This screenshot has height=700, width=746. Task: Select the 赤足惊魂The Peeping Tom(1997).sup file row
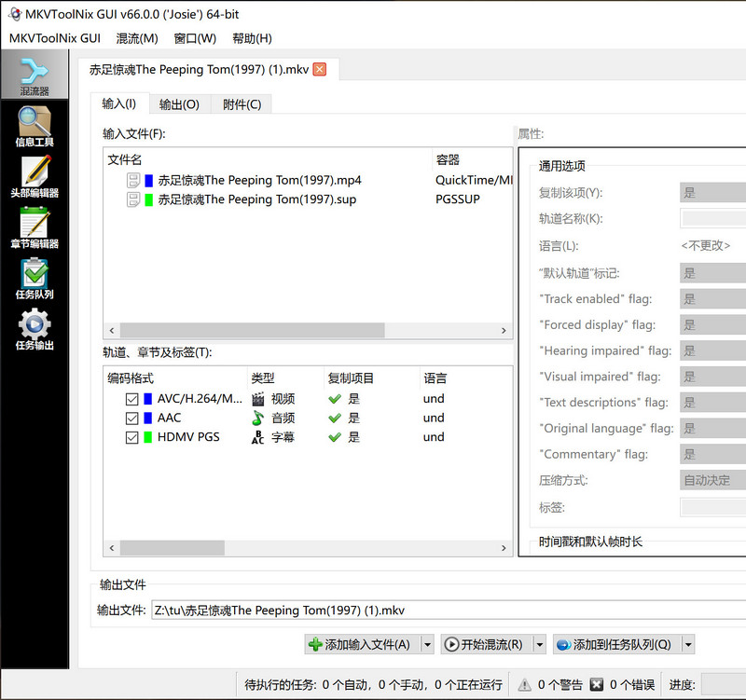pyautogui.click(x=308, y=199)
